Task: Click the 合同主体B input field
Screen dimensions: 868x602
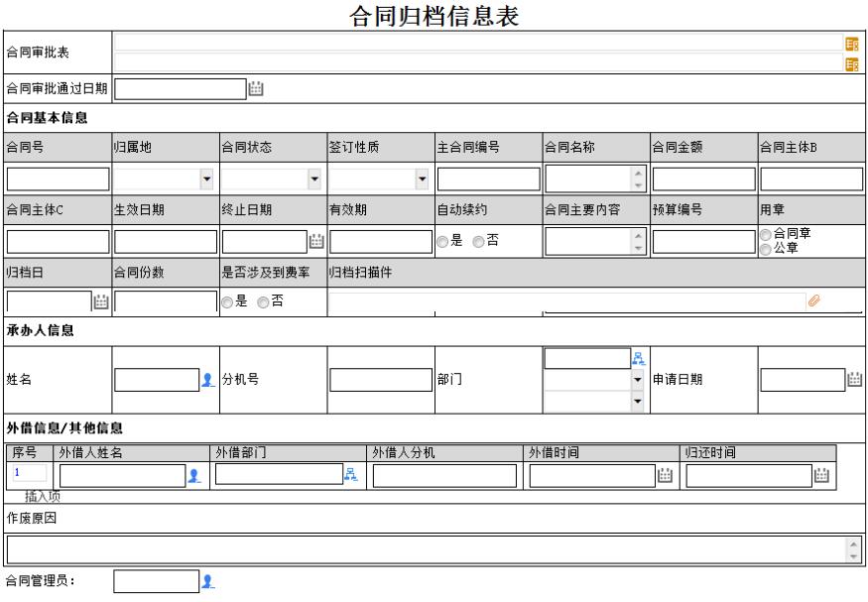Action: coord(811,180)
